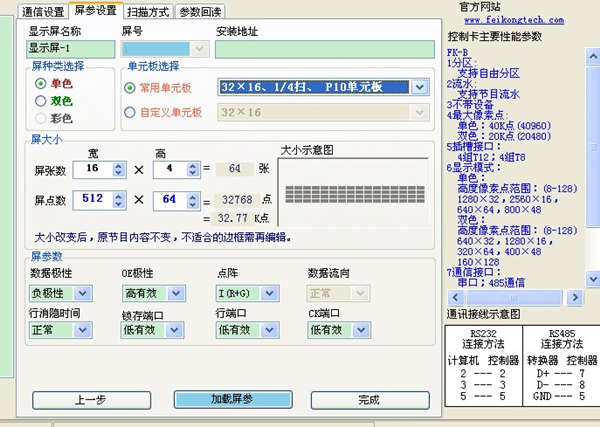Click the horizontal scroll right arrow

pos(575,297)
